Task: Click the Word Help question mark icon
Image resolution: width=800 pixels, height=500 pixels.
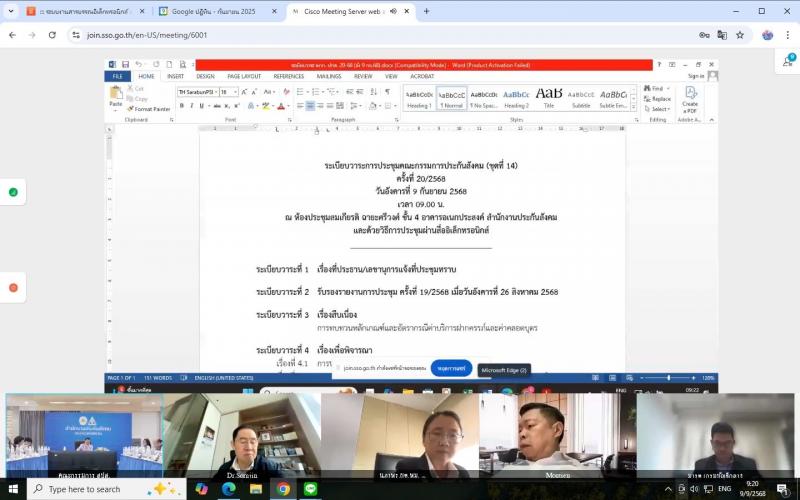Action: [659, 64]
